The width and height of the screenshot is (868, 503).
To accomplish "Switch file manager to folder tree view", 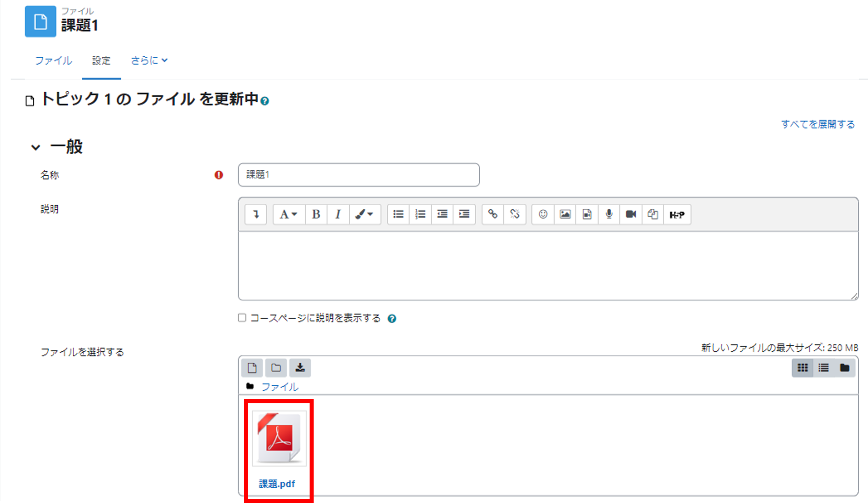I will pyautogui.click(x=845, y=368).
